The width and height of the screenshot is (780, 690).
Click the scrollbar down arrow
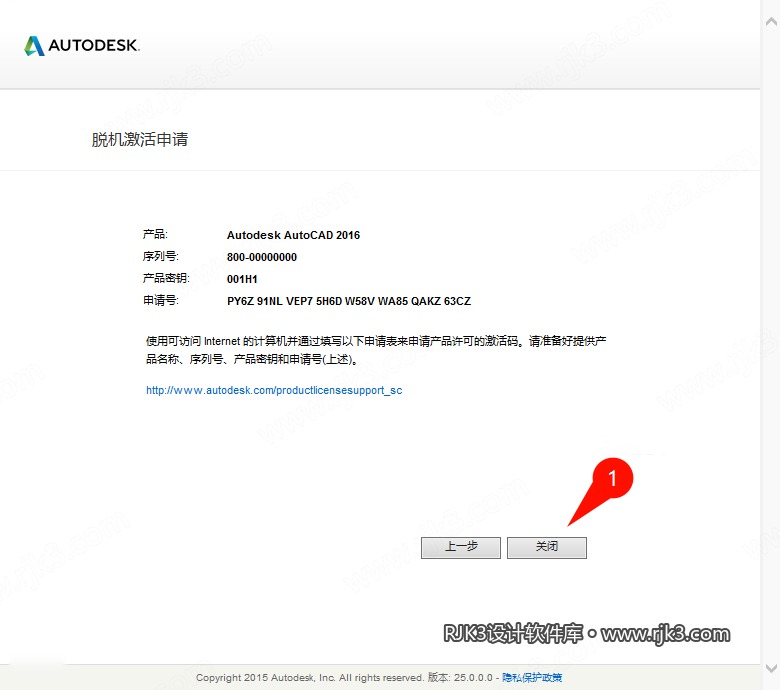(771, 668)
